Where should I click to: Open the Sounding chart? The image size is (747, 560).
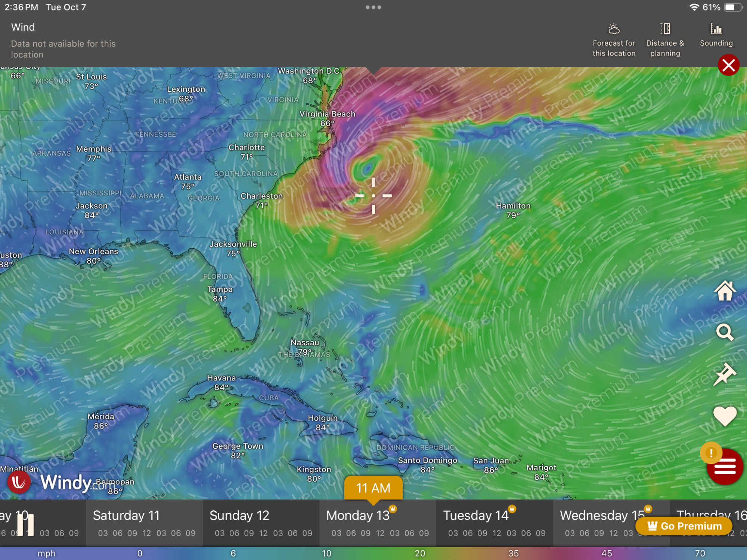[x=716, y=35]
